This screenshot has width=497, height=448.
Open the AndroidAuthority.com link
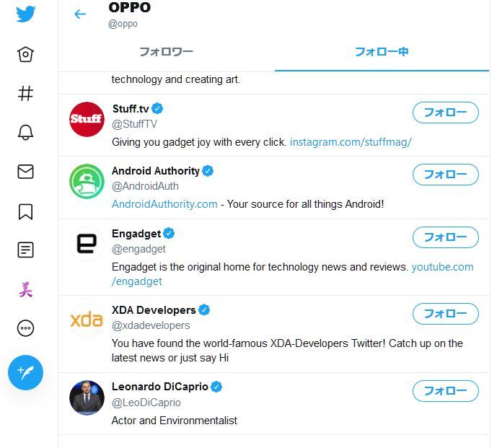164,204
